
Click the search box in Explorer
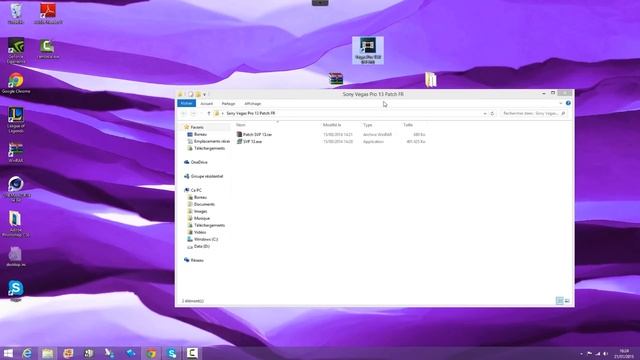[x=534, y=113]
